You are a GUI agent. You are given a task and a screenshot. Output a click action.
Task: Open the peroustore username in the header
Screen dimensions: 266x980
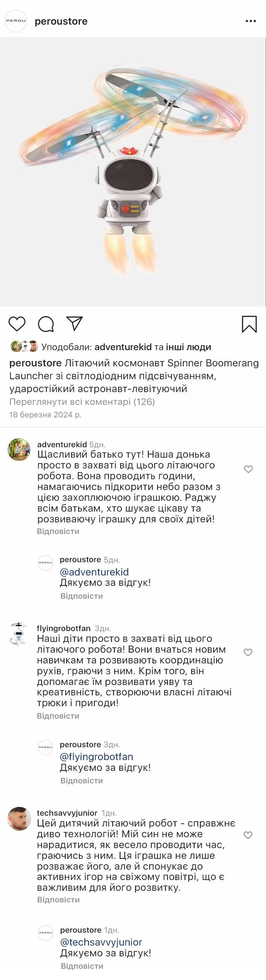[61, 21]
